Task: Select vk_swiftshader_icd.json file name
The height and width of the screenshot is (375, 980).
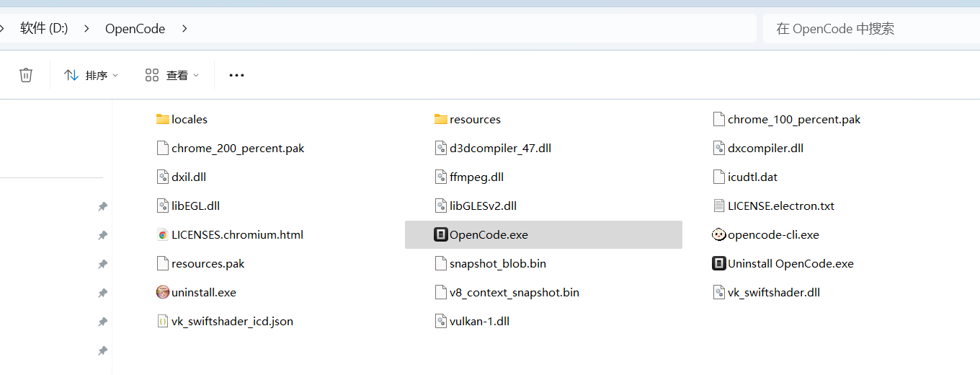Action: pos(232,321)
